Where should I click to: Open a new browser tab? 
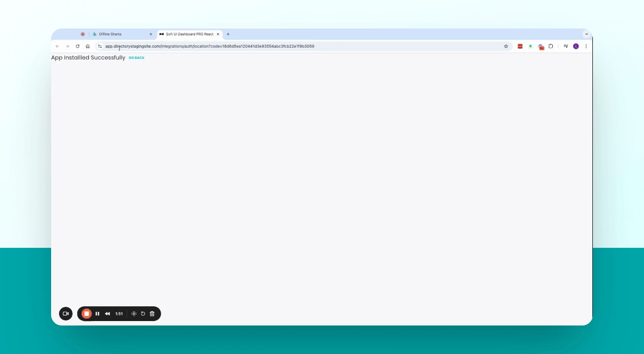[228, 34]
